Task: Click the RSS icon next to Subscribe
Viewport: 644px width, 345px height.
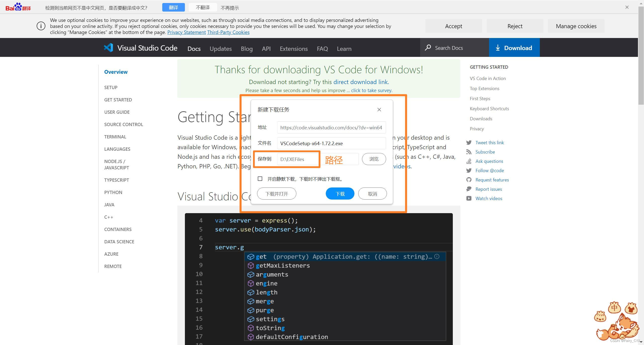Action: coord(469,152)
